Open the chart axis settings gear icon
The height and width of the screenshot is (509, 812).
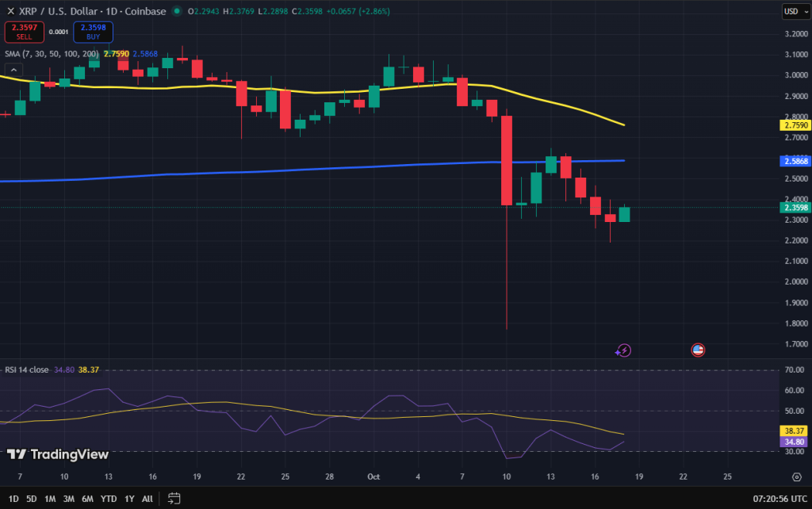(796, 476)
